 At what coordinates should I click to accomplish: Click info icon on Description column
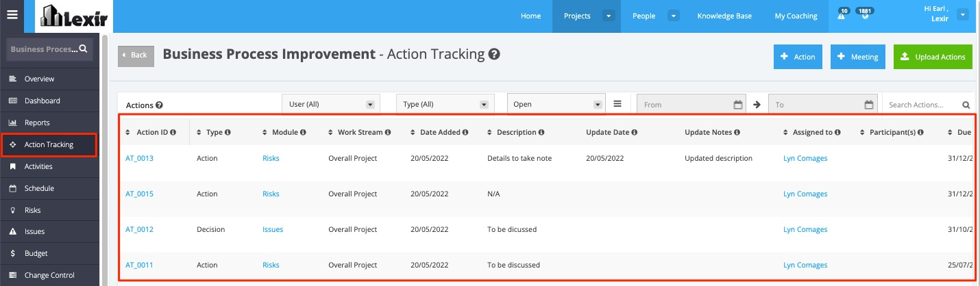(x=541, y=132)
